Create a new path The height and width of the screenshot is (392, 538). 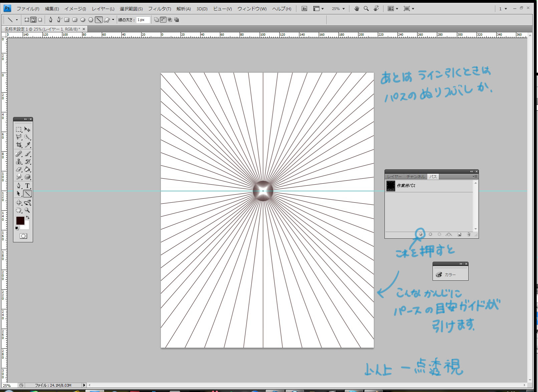tap(459, 234)
